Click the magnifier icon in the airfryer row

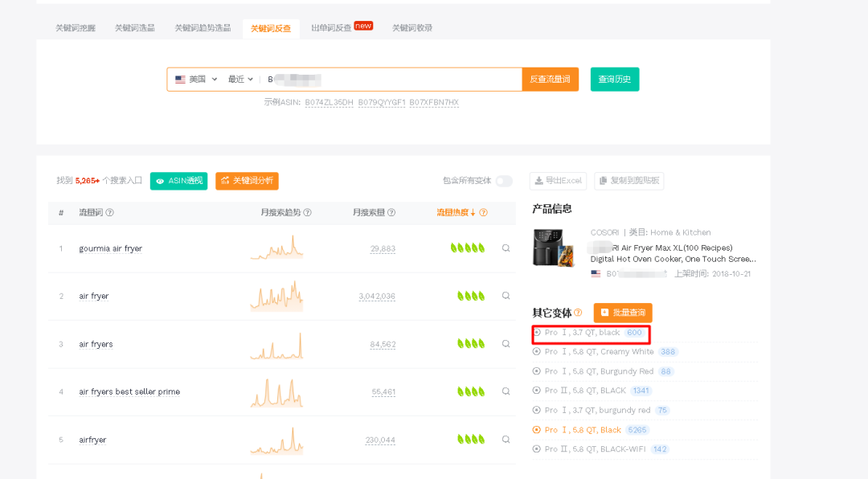506,440
